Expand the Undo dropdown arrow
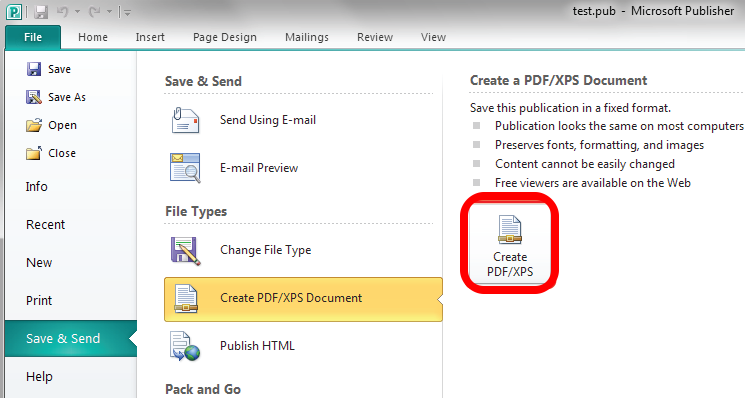The width and height of the screenshot is (745, 398). tap(77, 12)
